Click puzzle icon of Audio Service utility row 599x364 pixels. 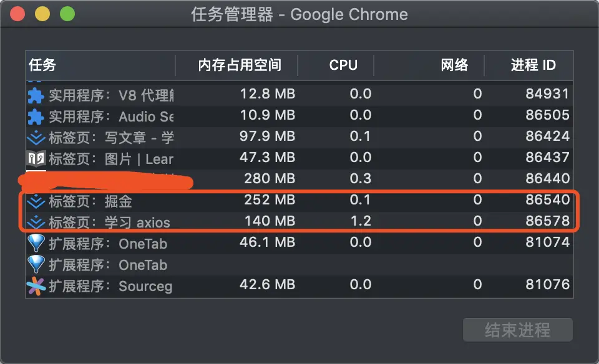coord(36,117)
